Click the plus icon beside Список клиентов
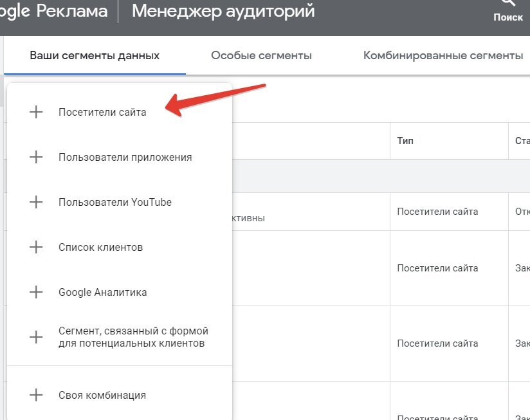This screenshot has width=530, height=420. click(x=36, y=247)
